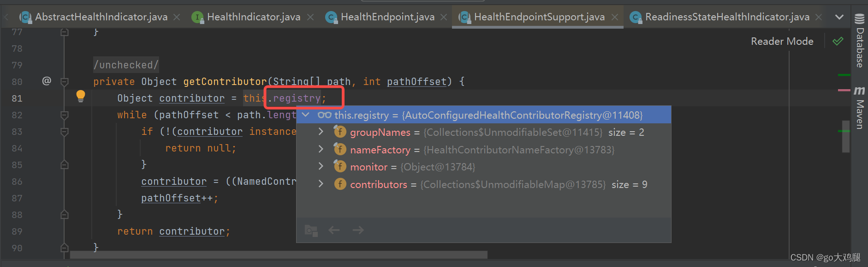868x267 pixels.
Task: Click the horizontal editor scrollbar
Action: pyautogui.click(x=279, y=255)
